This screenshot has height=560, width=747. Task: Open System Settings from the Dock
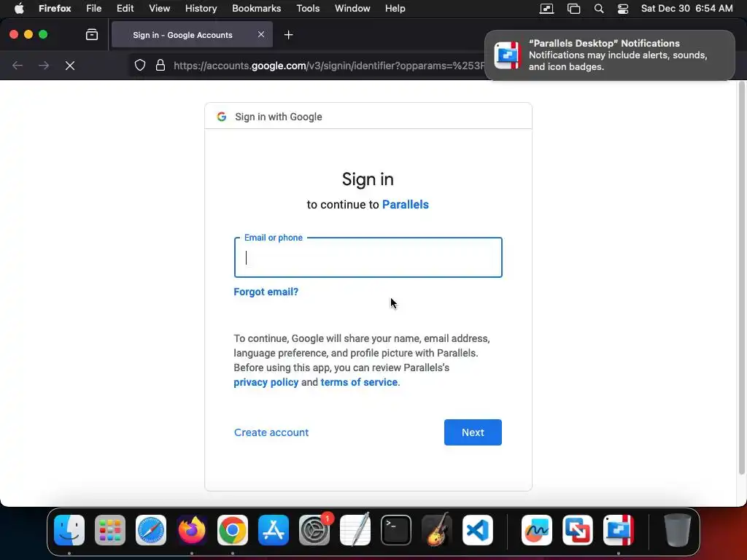tap(314, 530)
